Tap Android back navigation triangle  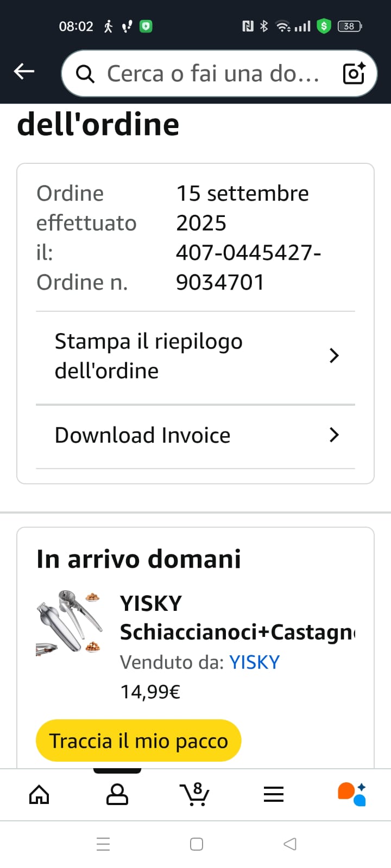[x=290, y=844]
